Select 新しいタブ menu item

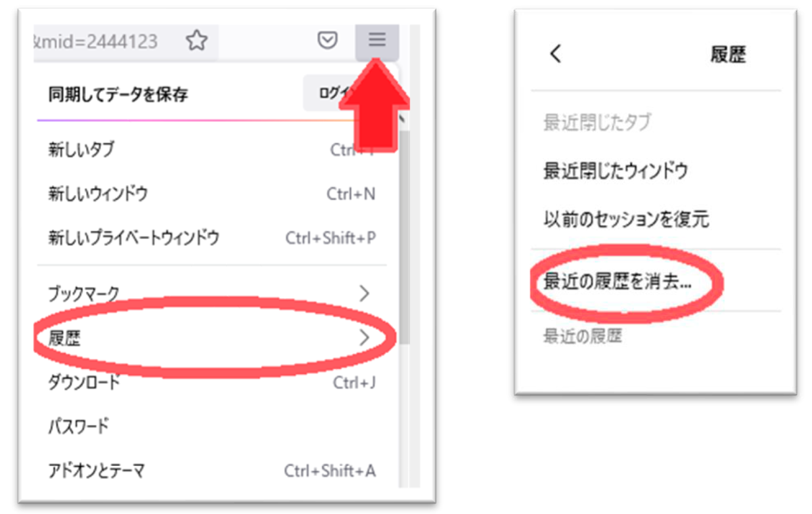point(211,150)
